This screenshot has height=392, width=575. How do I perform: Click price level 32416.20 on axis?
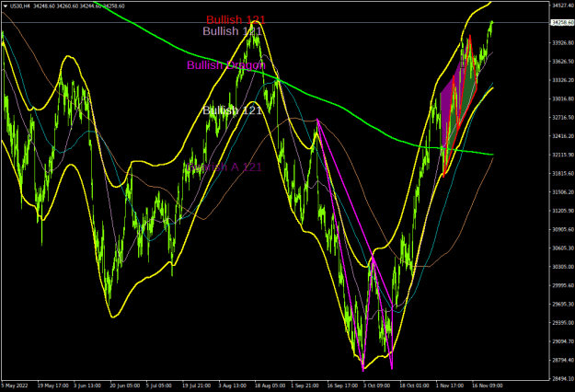[x=562, y=136]
